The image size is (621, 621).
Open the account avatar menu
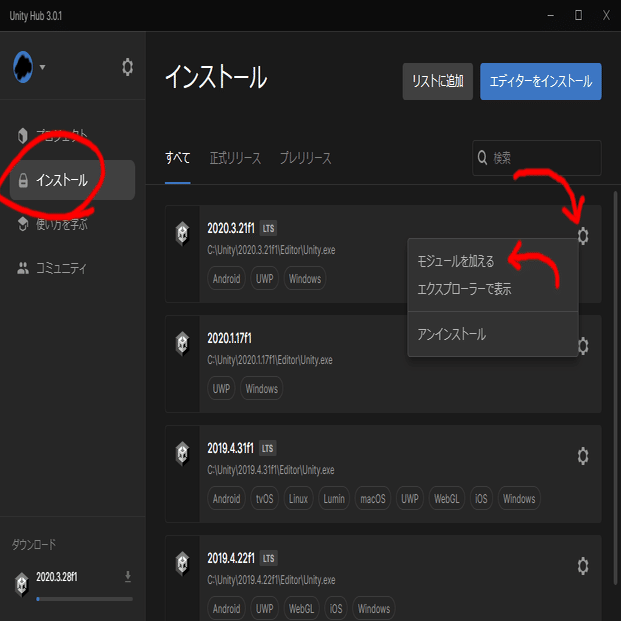click(x=23, y=67)
